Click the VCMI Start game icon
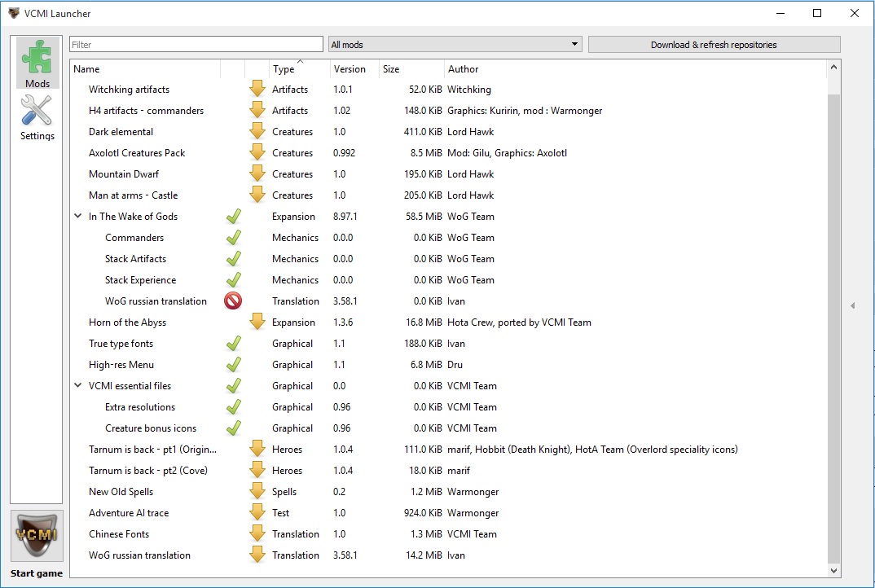The height and width of the screenshot is (588, 875). click(37, 536)
